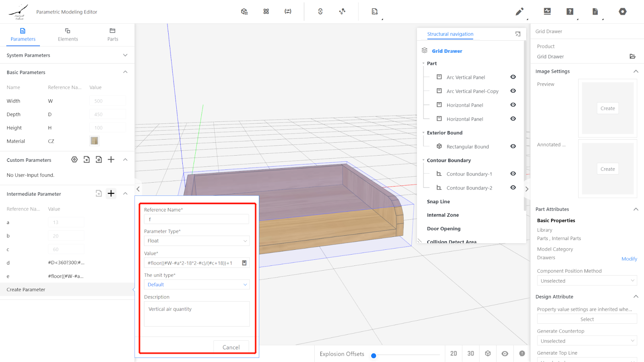644x362 pixels.
Task: Open the help question mark icon
Action: tap(570, 12)
